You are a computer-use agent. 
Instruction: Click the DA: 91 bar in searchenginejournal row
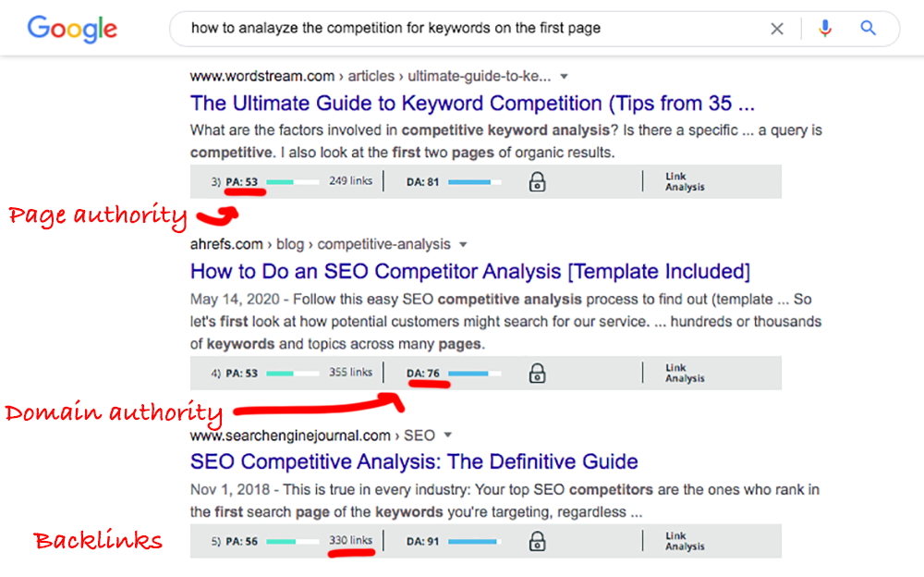tap(474, 542)
